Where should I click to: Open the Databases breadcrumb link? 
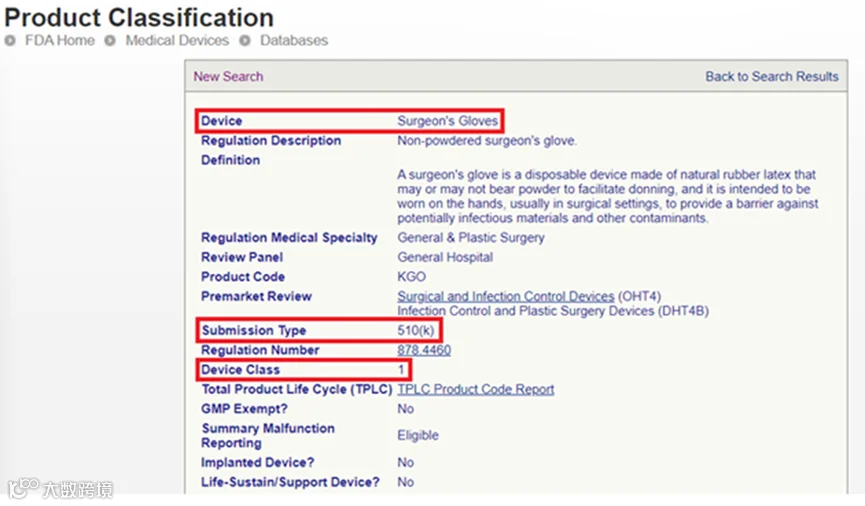[x=294, y=40]
